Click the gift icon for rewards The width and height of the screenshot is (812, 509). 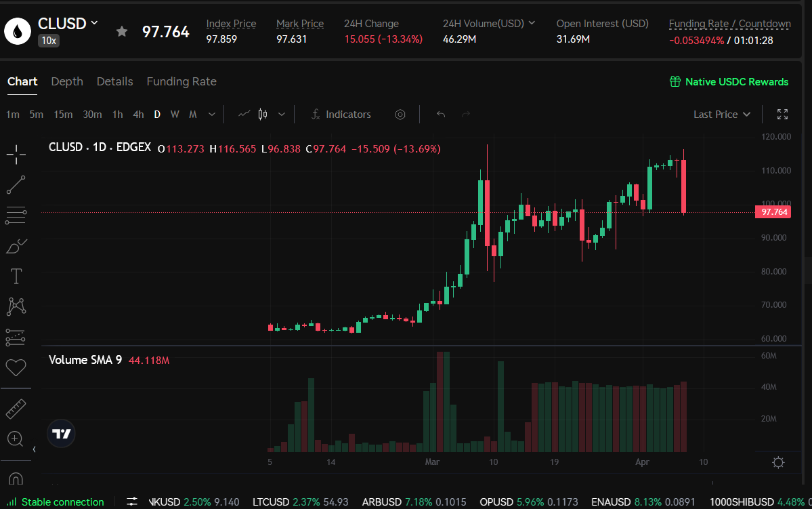tap(675, 81)
